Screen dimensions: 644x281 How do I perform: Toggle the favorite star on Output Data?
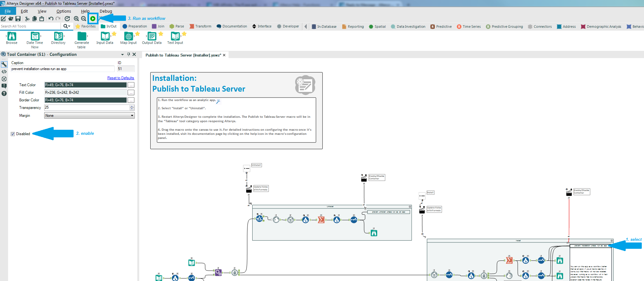pyautogui.click(x=161, y=34)
